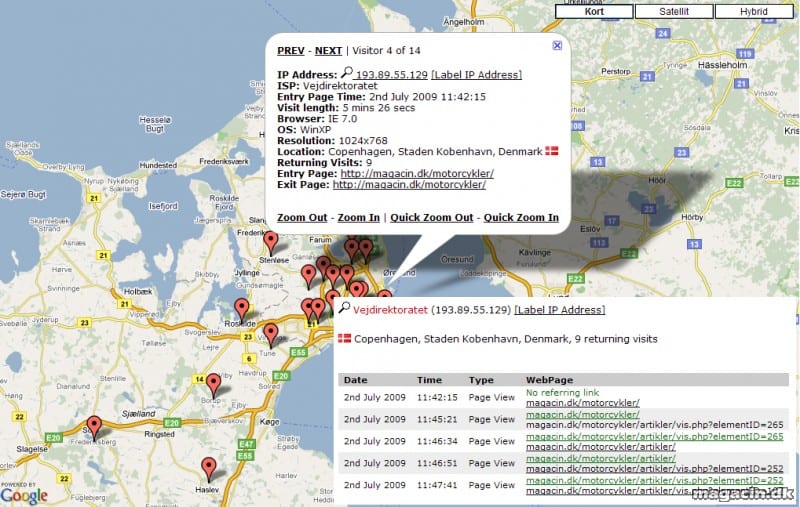
Task: Click the WebPage column header
Action: point(549,380)
